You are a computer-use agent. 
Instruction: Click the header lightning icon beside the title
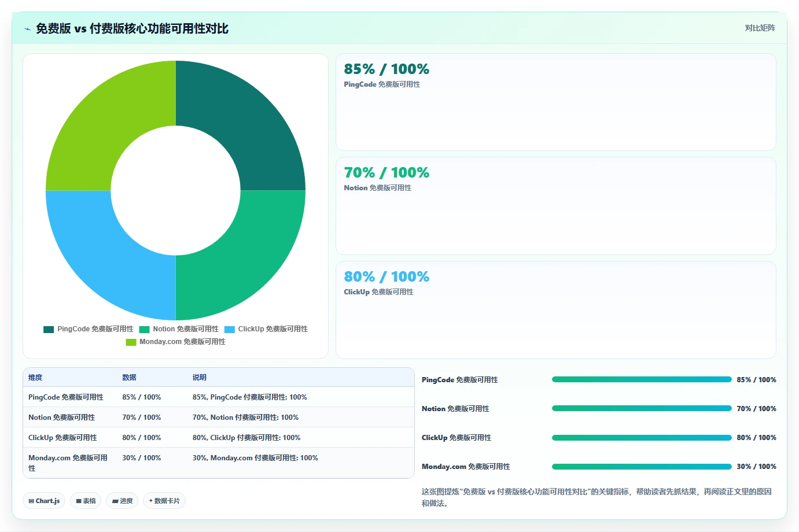click(27, 29)
